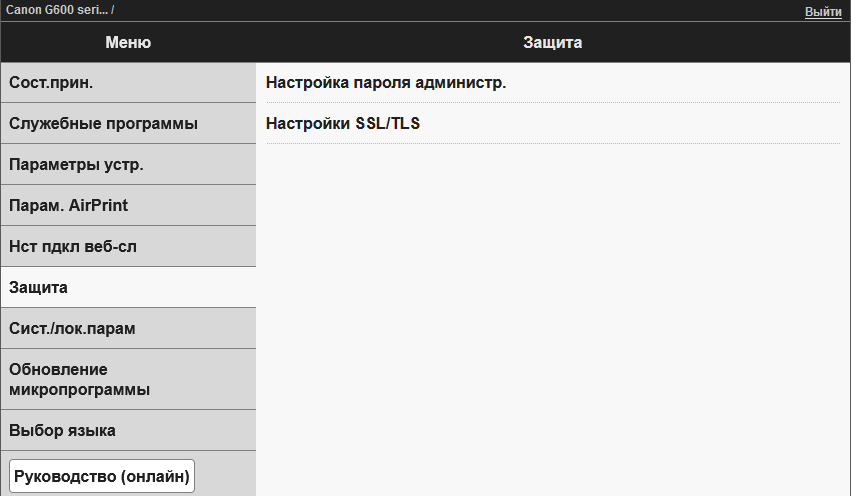Sign out using the top-right link
Screen dimensions: 851x496
[823, 12]
